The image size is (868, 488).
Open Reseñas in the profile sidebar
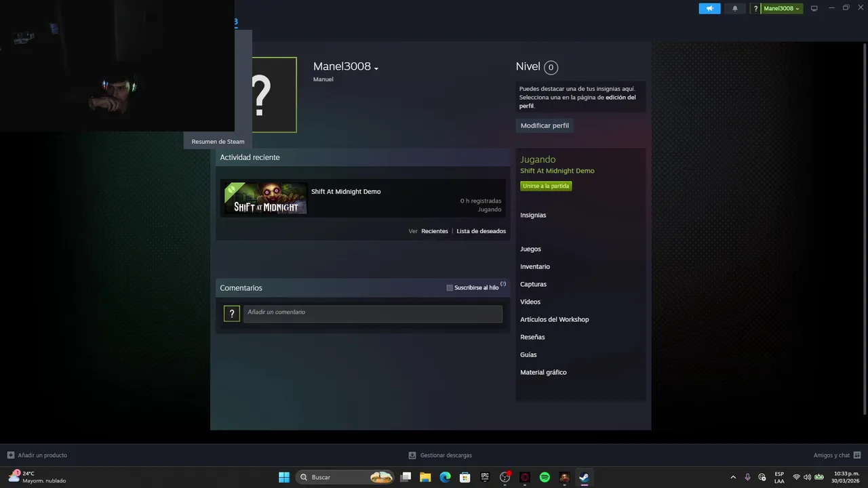532,337
